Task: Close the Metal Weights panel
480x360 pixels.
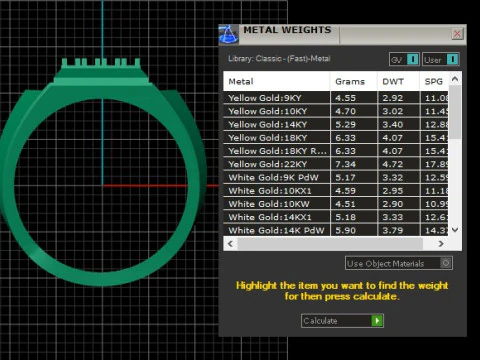Action: [x=457, y=34]
